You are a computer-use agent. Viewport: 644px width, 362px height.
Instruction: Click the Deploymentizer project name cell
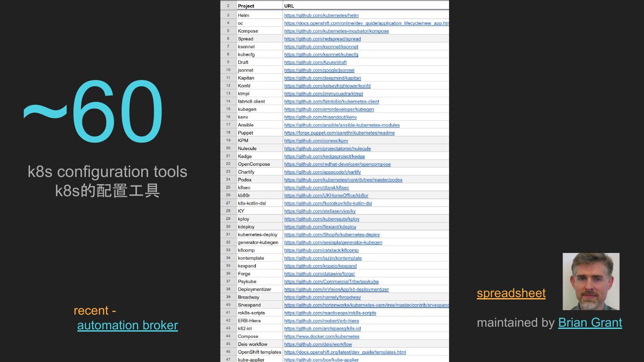260,289
